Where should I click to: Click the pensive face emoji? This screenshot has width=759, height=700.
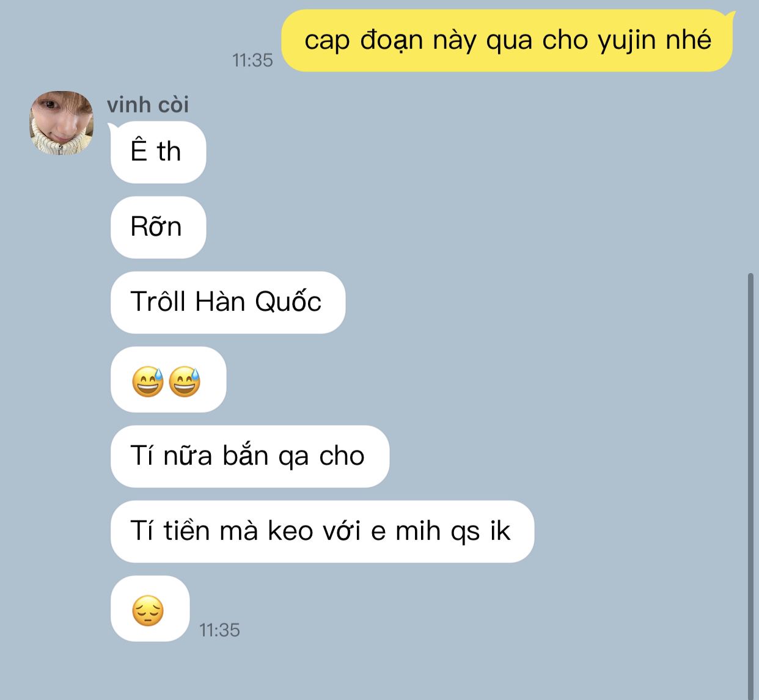click(x=148, y=611)
